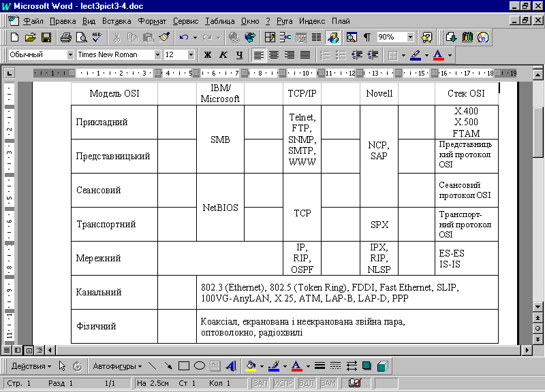The width and height of the screenshot is (545, 392).
Task: Open the Tables and Borders tool
Action: [x=270, y=37]
